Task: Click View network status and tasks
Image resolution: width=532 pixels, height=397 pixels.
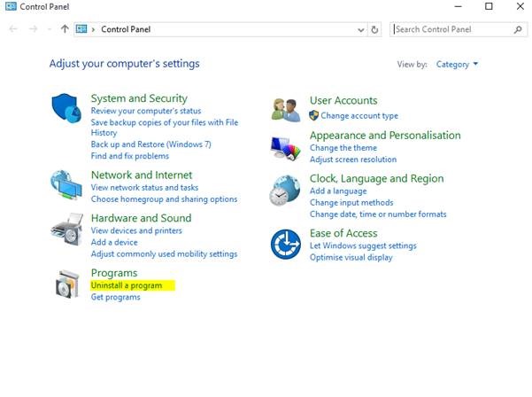Action: click(144, 188)
